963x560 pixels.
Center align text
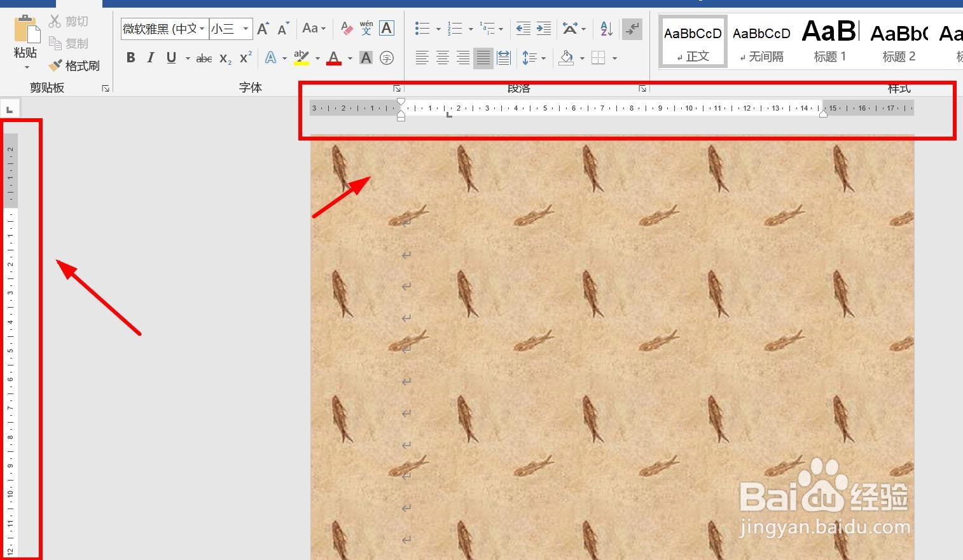click(x=442, y=58)
